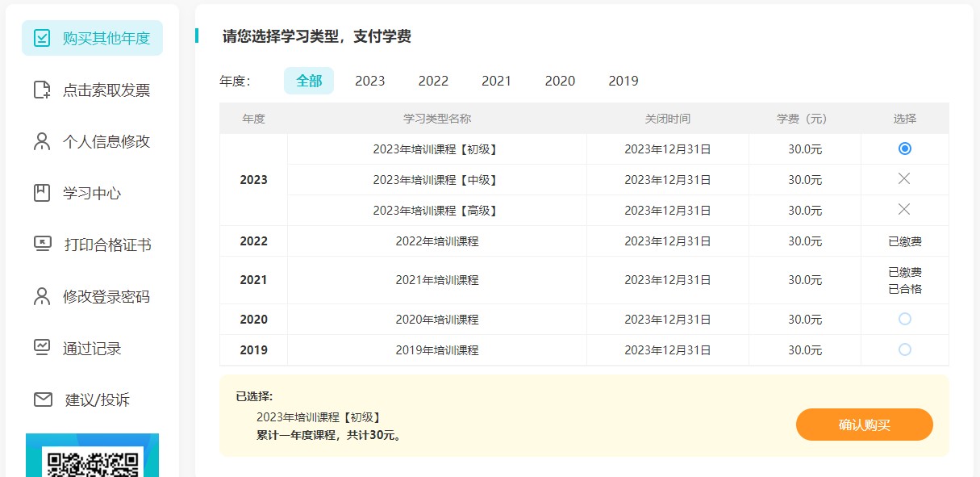The height and width of the screenshot is (477, 980).
Task: Click the 修改登录密码 user icon
Action: coord(40,295)
